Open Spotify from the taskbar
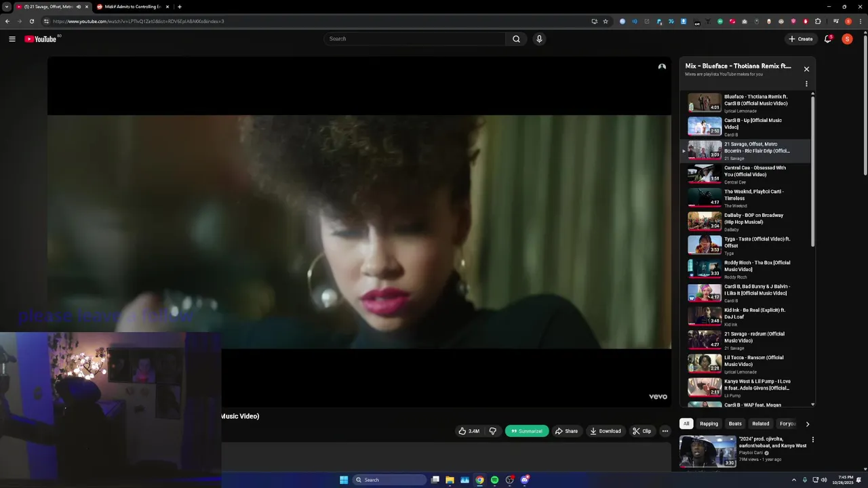Viewport: 868px width, 488px height. coord(494,480)
